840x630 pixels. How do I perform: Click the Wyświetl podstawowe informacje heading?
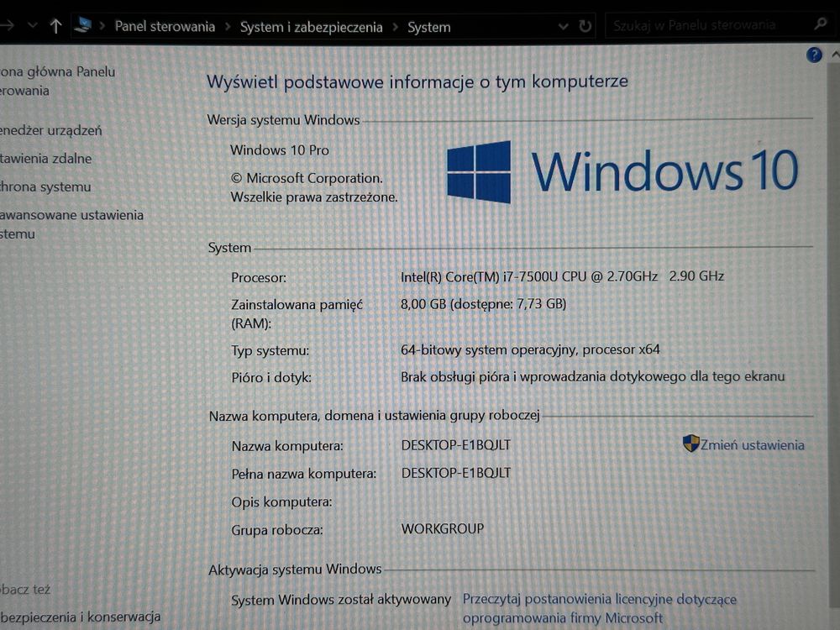tap(417, 82)
